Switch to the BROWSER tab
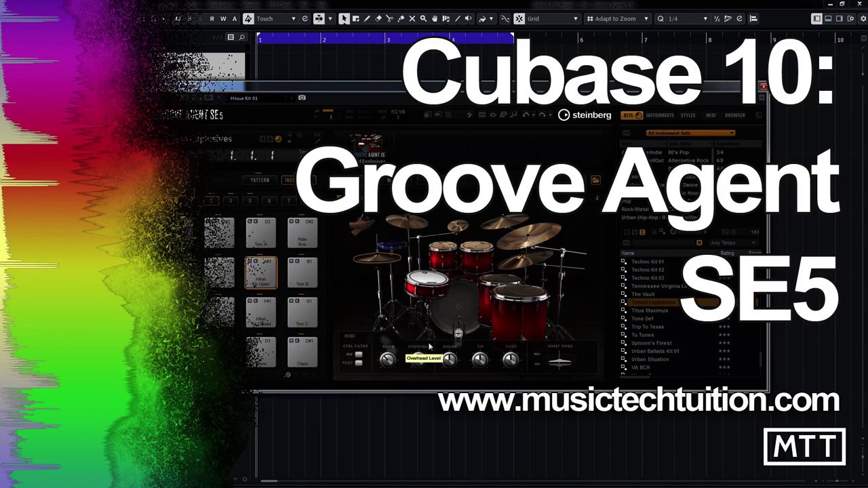 (x=735, y=115)
